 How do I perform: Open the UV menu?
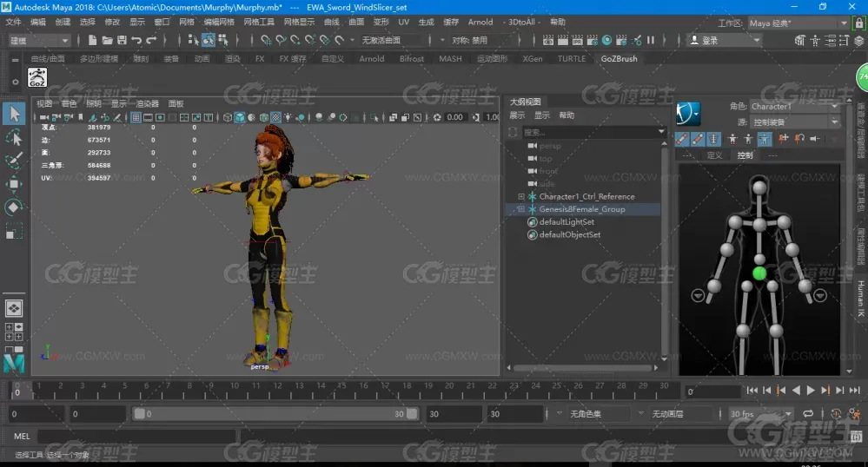point(403,22)
